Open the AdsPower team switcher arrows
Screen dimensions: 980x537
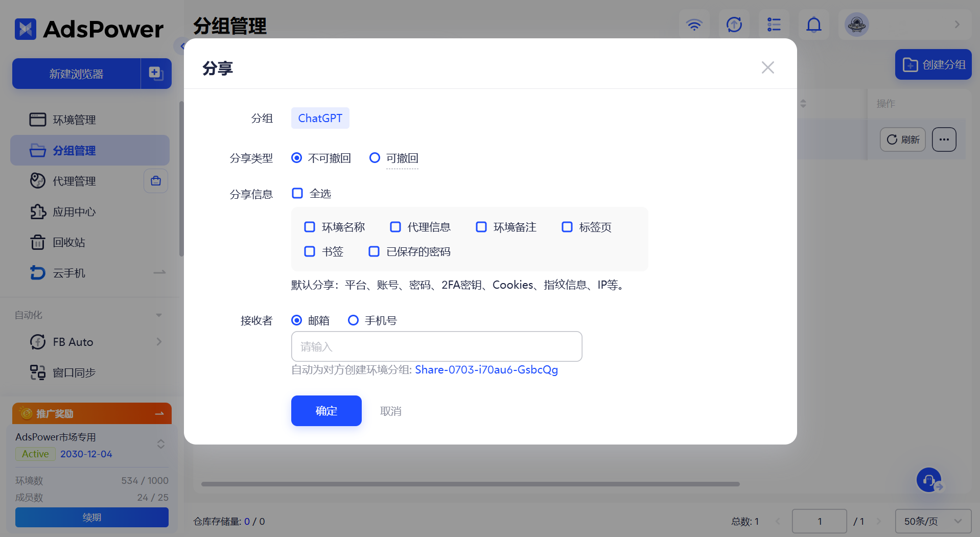point(161,444)
